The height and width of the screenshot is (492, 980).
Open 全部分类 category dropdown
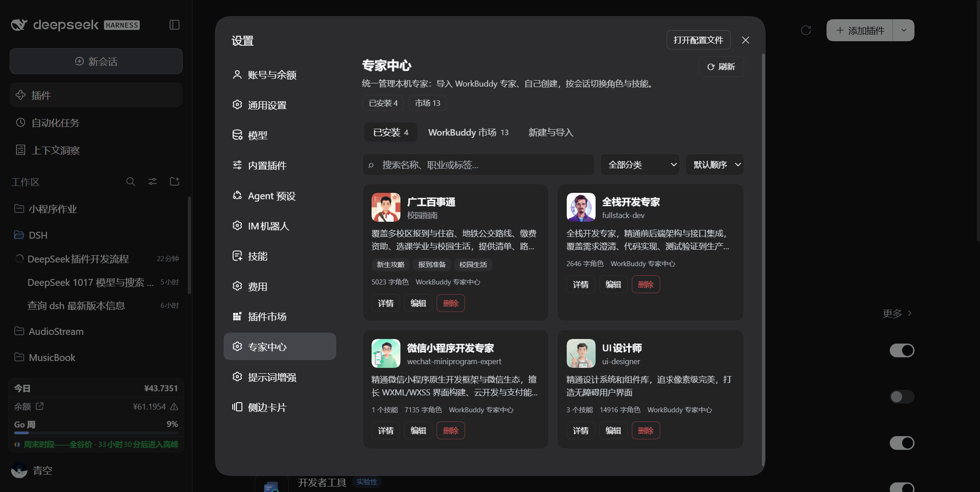pos(640,164)
